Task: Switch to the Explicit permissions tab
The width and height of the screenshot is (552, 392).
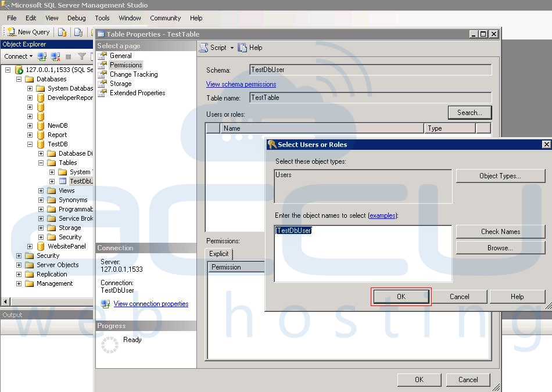Action: tap(218, 254)
